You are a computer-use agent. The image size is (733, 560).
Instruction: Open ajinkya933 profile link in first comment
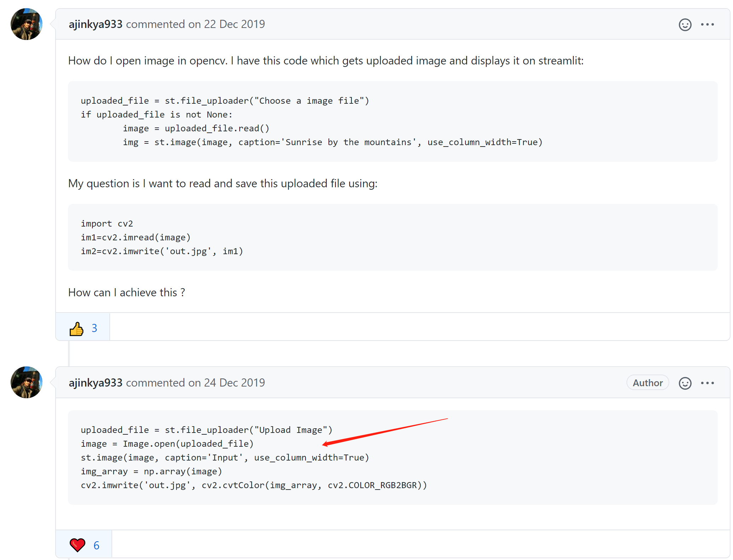point(95,24)
